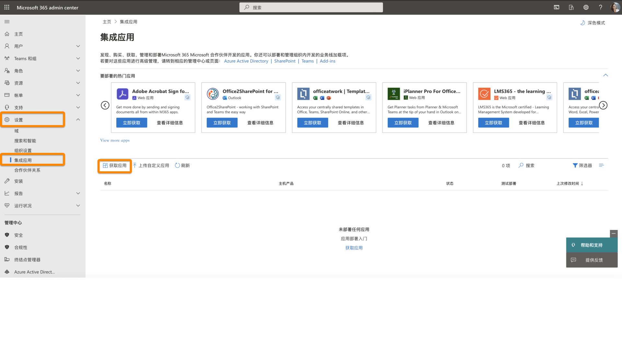View details for Office2SharePoint
Image resolution: width=622 pixels, height=364 pixels.
[260, 123]
